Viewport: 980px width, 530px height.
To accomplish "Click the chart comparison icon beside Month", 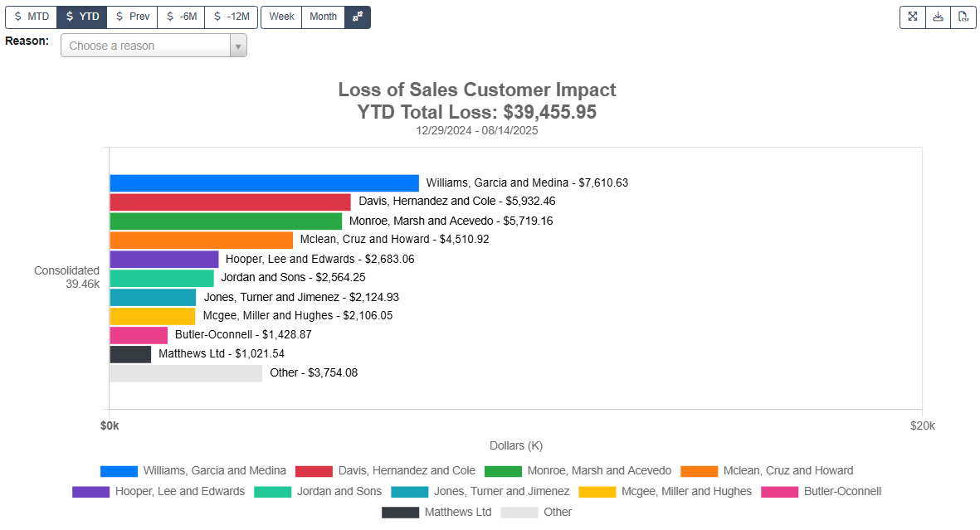I will pyautogui.click(x=358, y=17).
